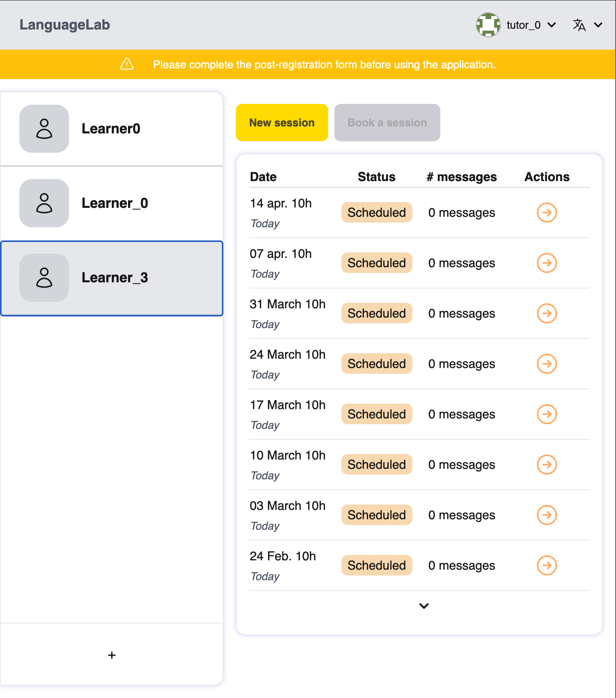Select Learner_3 in the contact list
Screen dimensions: 616x698
(x=112, y=278)
